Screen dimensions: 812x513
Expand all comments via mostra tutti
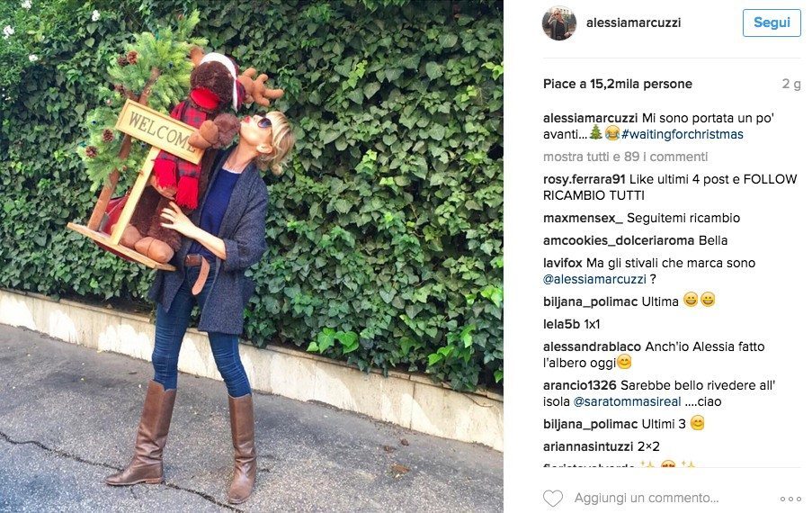(626, 157)
